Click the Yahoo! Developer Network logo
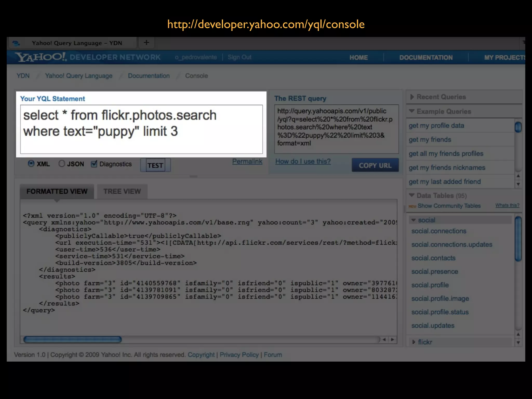The height and width of the screenshot is (399, 532). pos(88,57)
